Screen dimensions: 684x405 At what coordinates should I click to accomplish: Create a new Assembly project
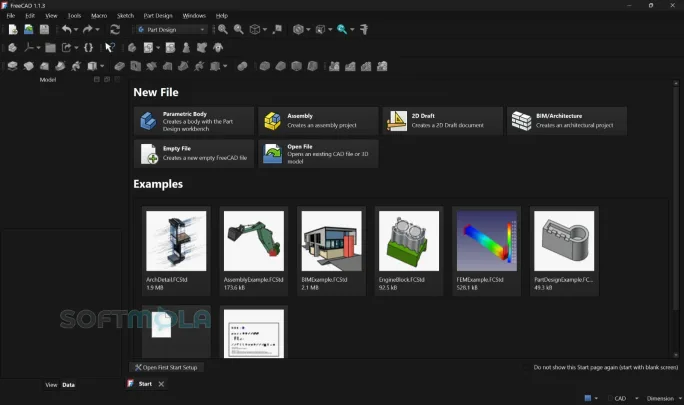click(318, 121)
